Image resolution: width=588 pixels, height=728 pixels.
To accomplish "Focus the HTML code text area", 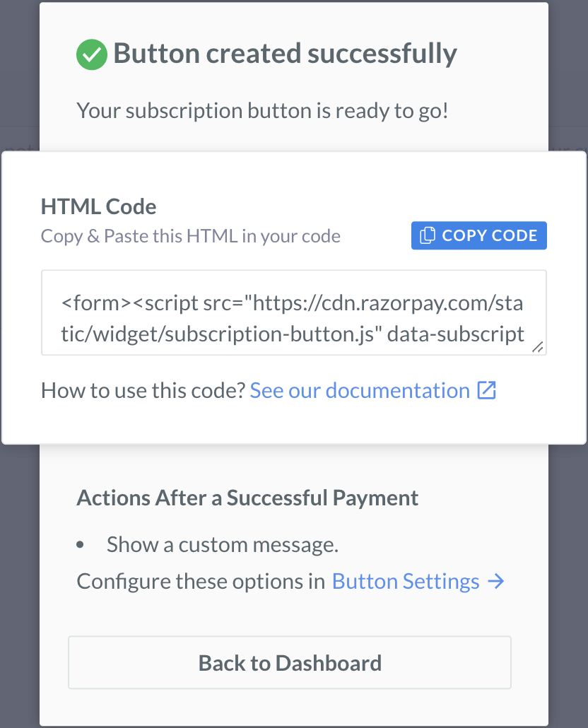I will coord(294,312).
